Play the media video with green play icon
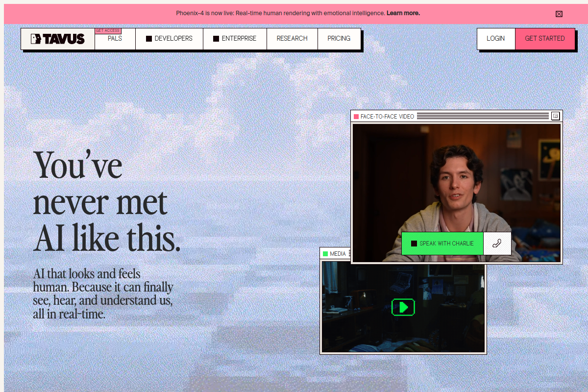 pyautogui.click(x=403, y=307)
